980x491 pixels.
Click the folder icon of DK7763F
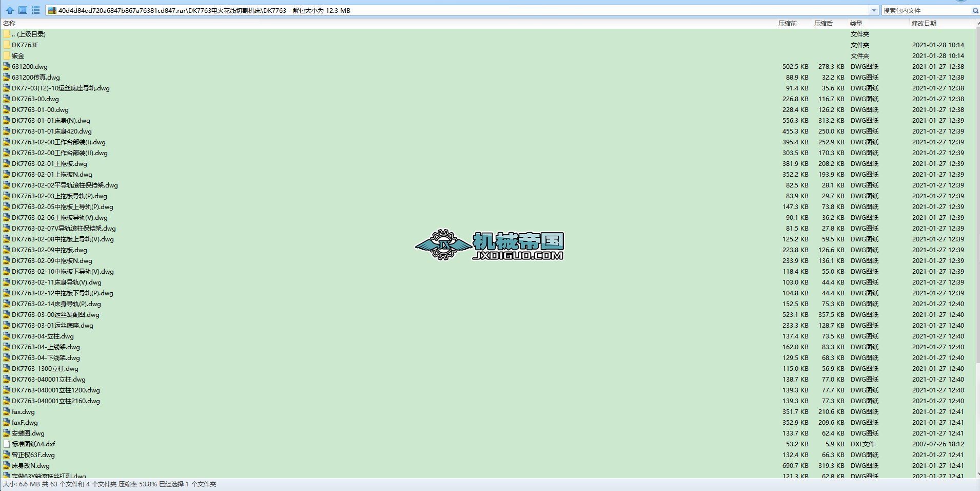(x=6, y=45)
